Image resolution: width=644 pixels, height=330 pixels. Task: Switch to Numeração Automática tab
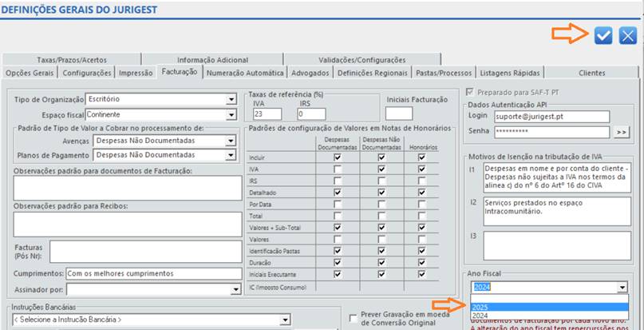click(x=245, y=73)
